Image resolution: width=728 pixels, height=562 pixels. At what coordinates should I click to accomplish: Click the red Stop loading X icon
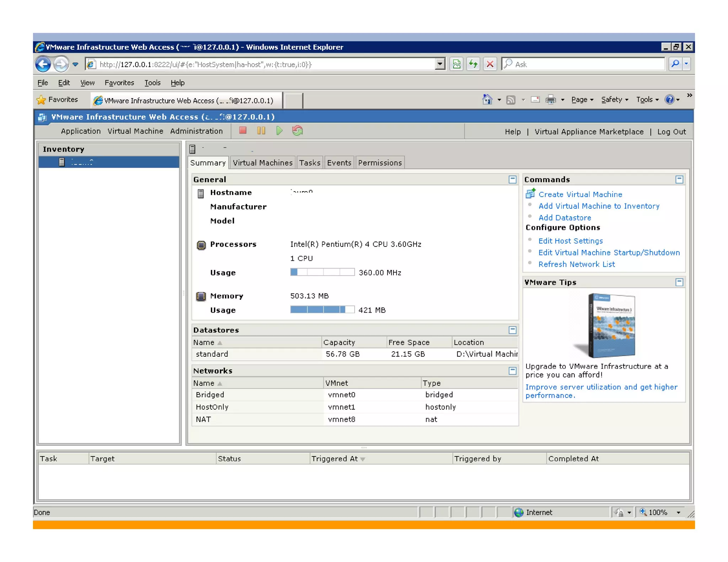pos(490,64)
